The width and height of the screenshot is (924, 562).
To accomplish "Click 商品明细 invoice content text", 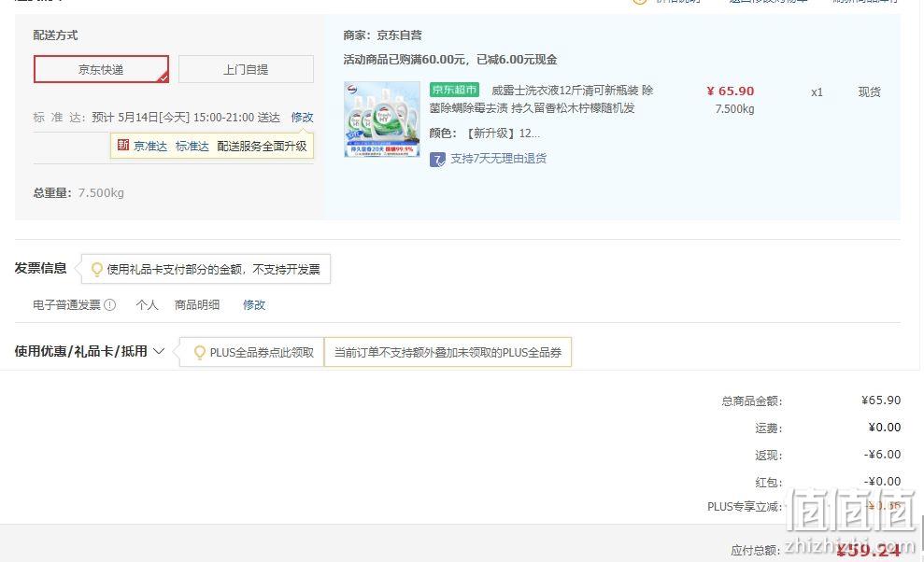I will pyautogui.click(x=197, y=304).
